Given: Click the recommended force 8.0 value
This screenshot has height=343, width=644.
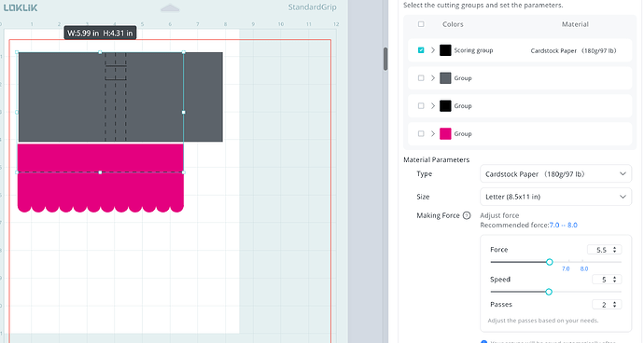Looking at the screenshot, I should (572, 225).
